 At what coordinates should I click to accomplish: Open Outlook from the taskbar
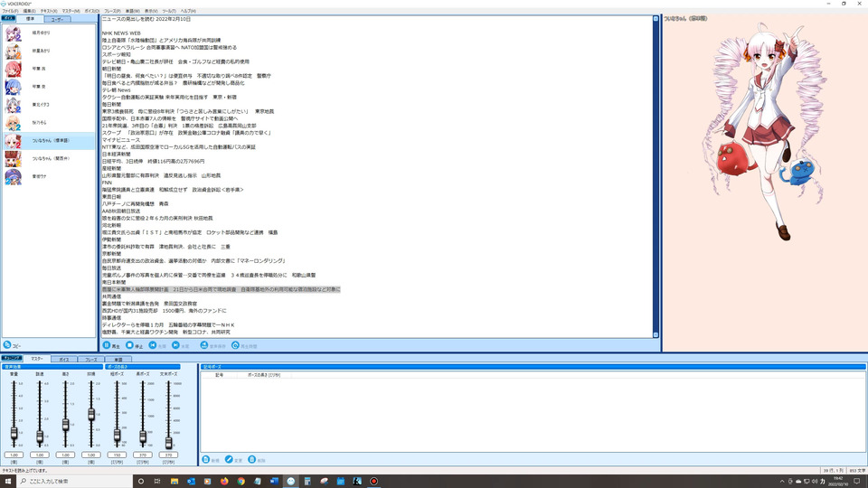click(191, 482)
